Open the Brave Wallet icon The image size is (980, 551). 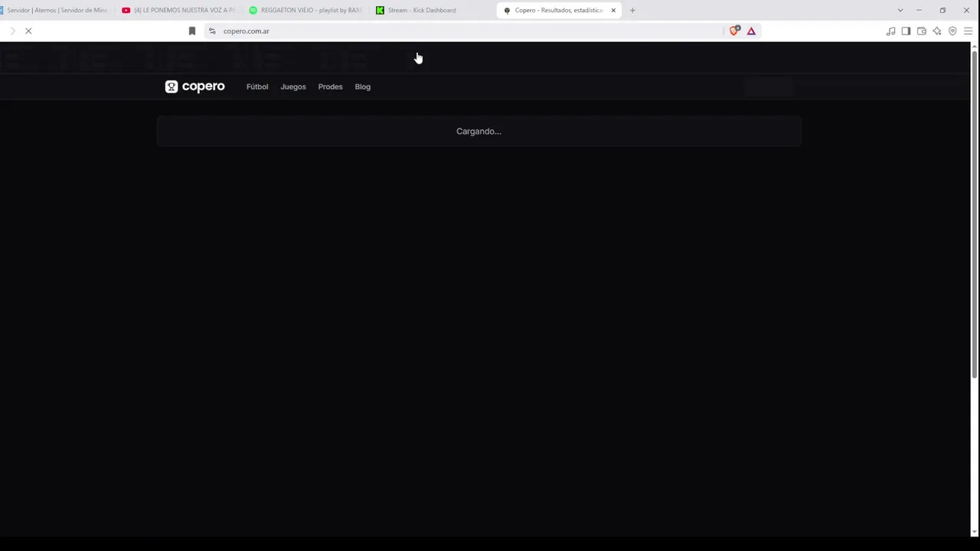coord(921,31)
